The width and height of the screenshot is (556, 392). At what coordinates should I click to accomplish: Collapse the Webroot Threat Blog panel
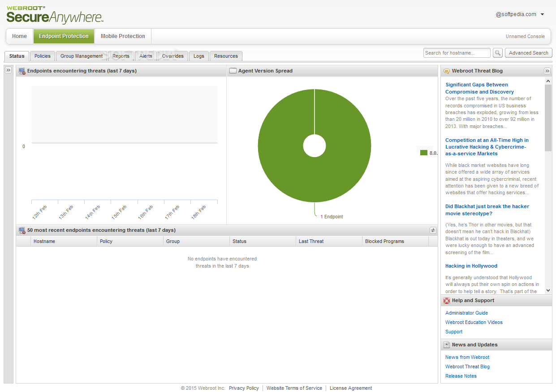(x=547, y=71)
